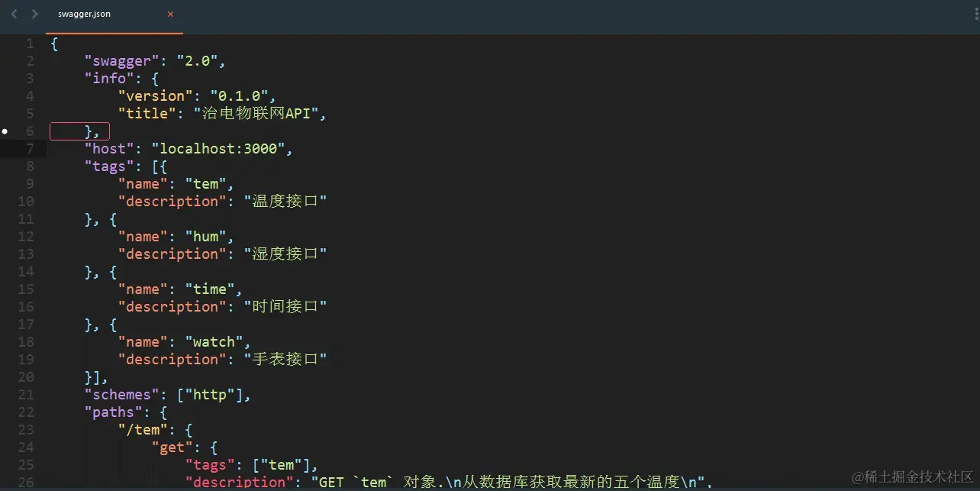The height and width of the screenshot is (491, 980).
Task: Click the GET `tem` description string
Action: (508, 483)
